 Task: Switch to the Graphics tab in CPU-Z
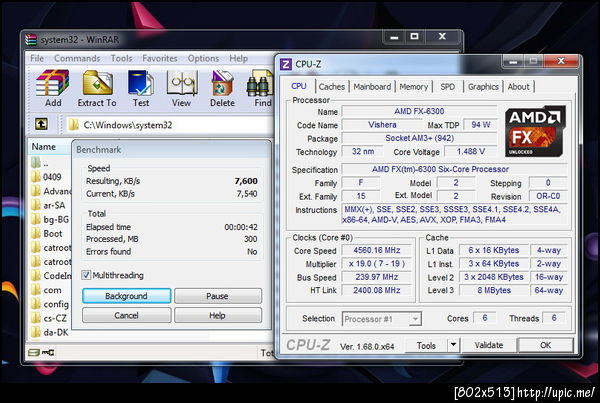click(x=483, y=87)
